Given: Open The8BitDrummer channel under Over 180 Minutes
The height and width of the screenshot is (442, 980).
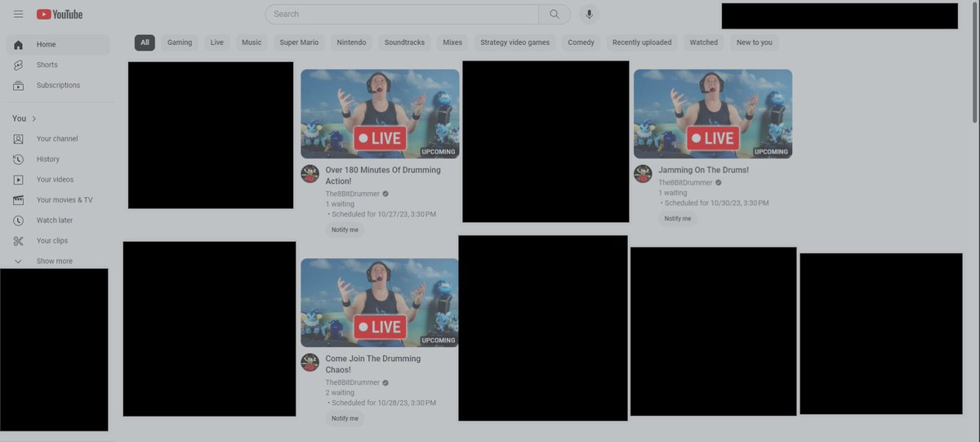Looking at the screenshot, I should (x=352, y=194).
